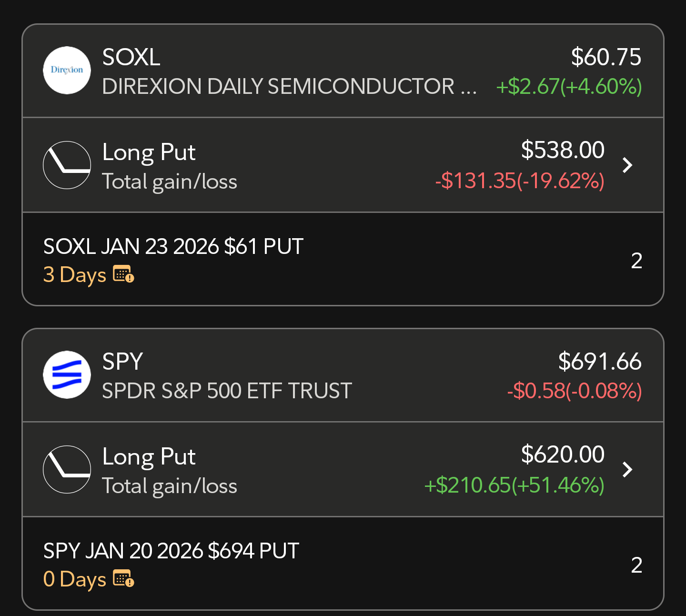Image resolution: width=686 pixels, height=616 pixels.
Task: Tap the SOXL Long Put payoff diagram icon
Action: (67, 165)
